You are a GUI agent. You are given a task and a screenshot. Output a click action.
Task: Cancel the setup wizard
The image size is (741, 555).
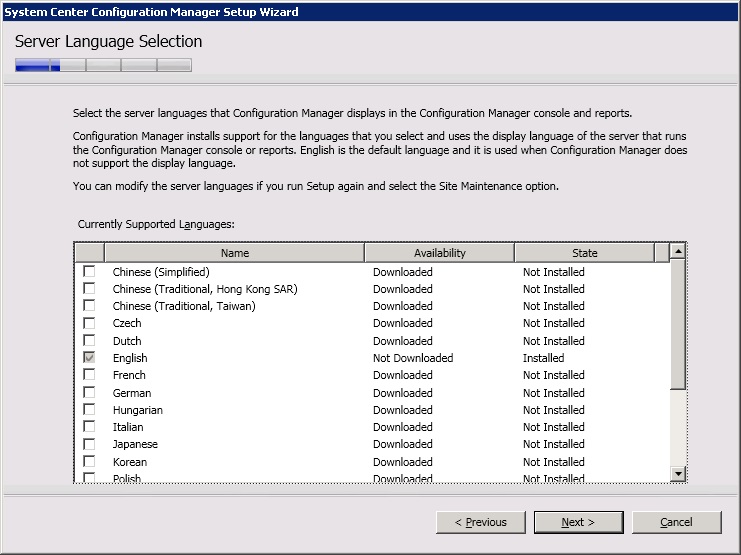click(676, 522)
